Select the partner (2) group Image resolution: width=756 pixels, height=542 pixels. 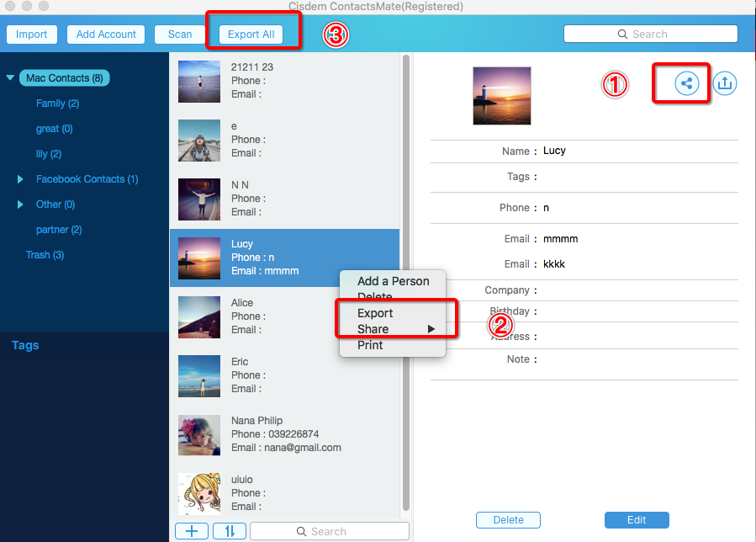(59, 229)
